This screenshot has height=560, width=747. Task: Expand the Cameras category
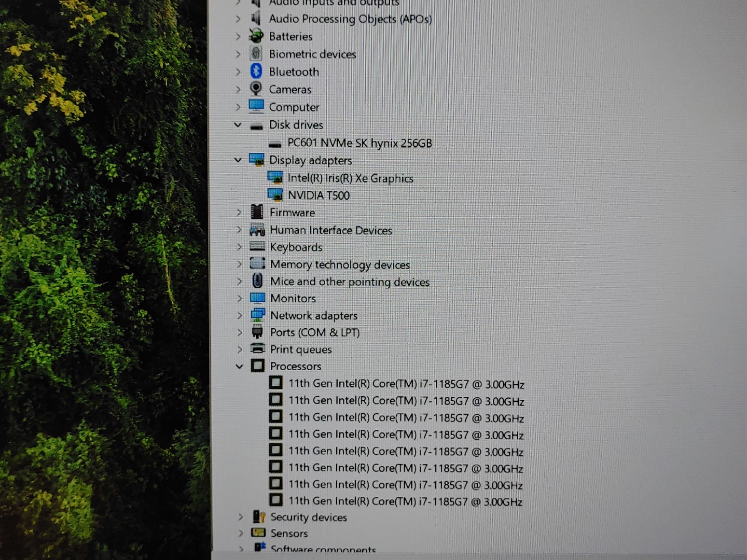238,89
